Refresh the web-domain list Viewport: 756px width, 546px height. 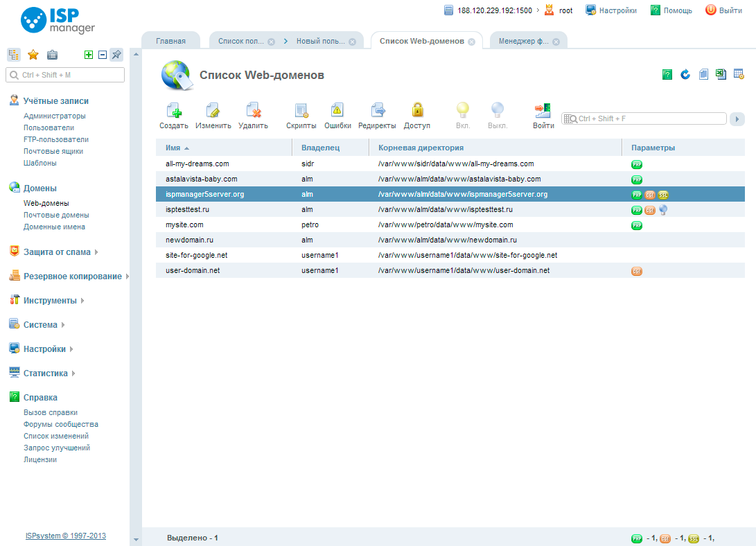tap(685, 74)
